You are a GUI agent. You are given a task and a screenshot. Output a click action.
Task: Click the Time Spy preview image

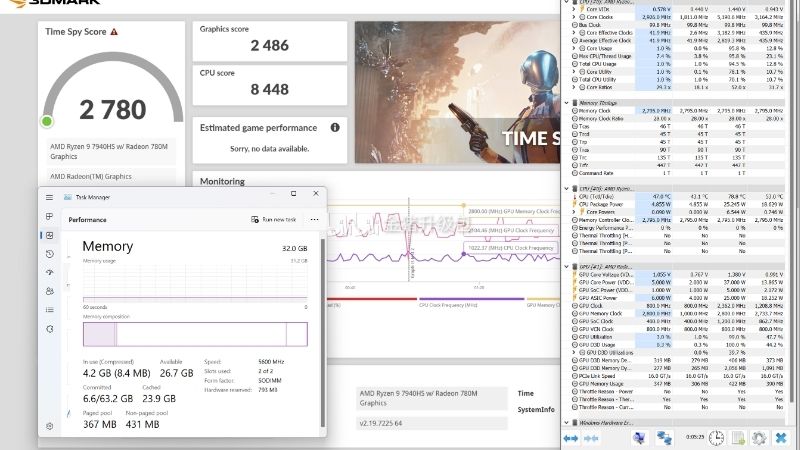(x=457, y=92)
